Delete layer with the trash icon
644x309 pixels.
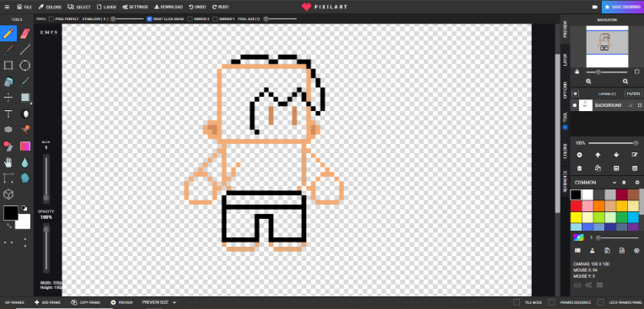coord(579,168)
